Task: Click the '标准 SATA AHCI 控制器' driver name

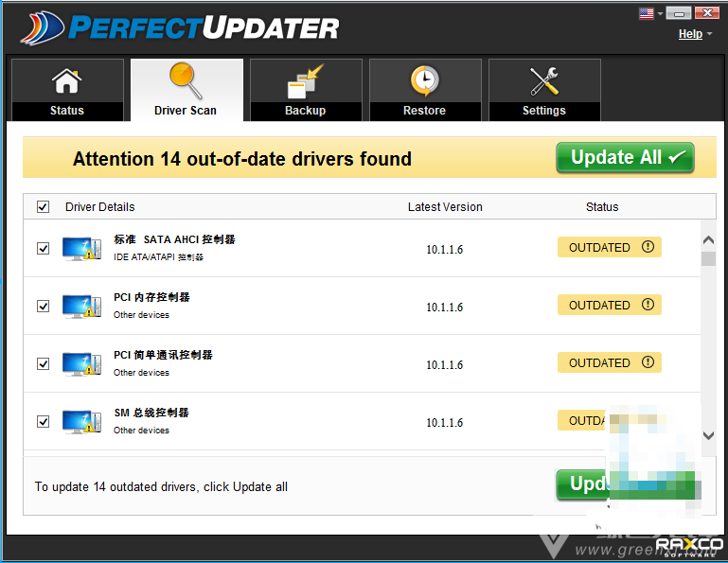Action: coord(174,239)
